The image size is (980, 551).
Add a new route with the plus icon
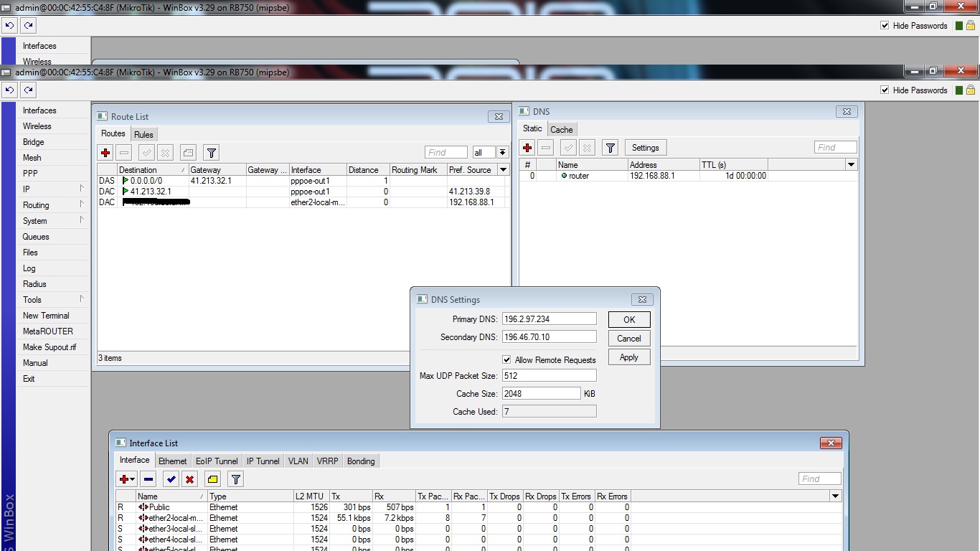(x=105, y=152)
